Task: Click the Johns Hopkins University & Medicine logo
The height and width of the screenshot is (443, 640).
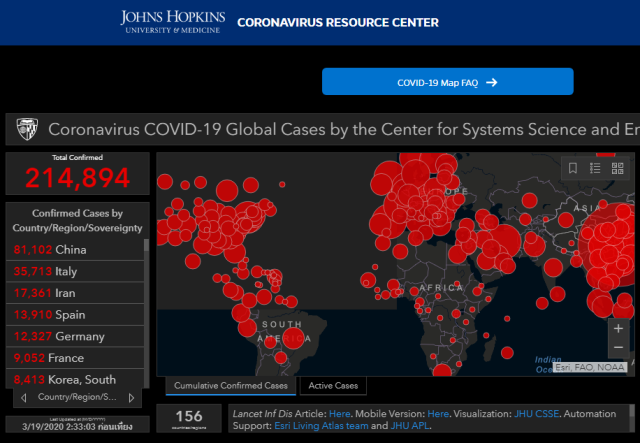Action: [x=172, y=22]
